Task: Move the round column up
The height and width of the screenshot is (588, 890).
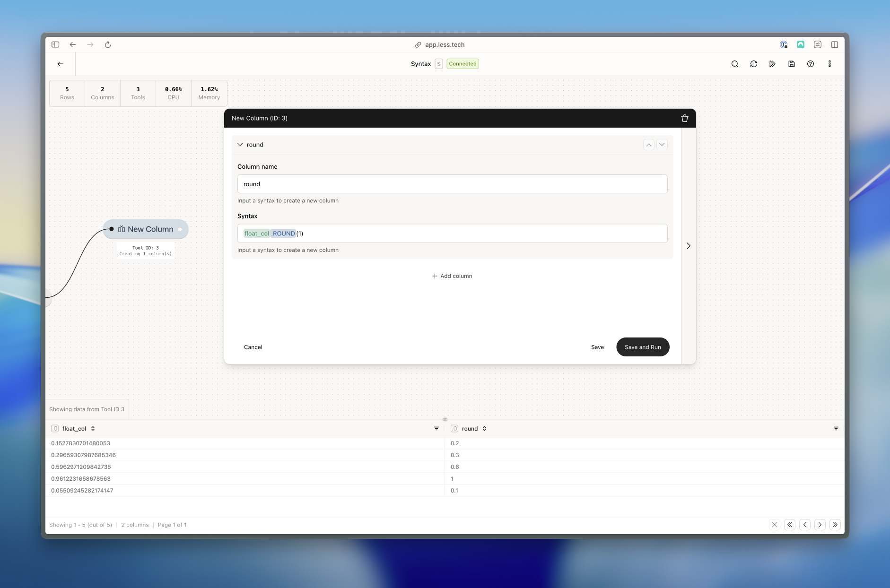Action: (x=649, y=145)
